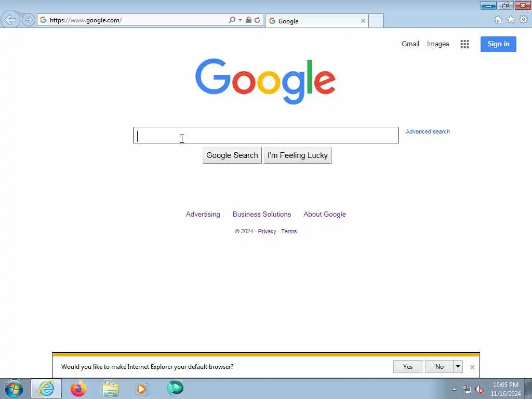Open the Google apps grid
This screenshot has height=399, width=532.
(464, 44)
